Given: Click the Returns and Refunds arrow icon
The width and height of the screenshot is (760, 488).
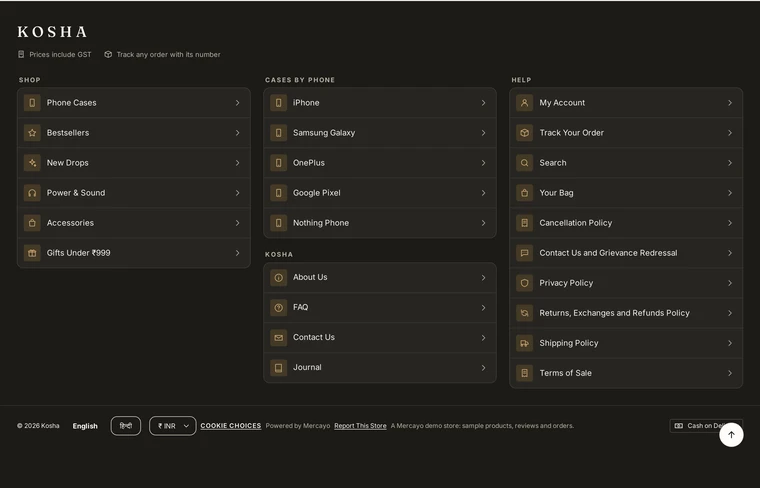Looking at the screenshot, I should point(524,313).
